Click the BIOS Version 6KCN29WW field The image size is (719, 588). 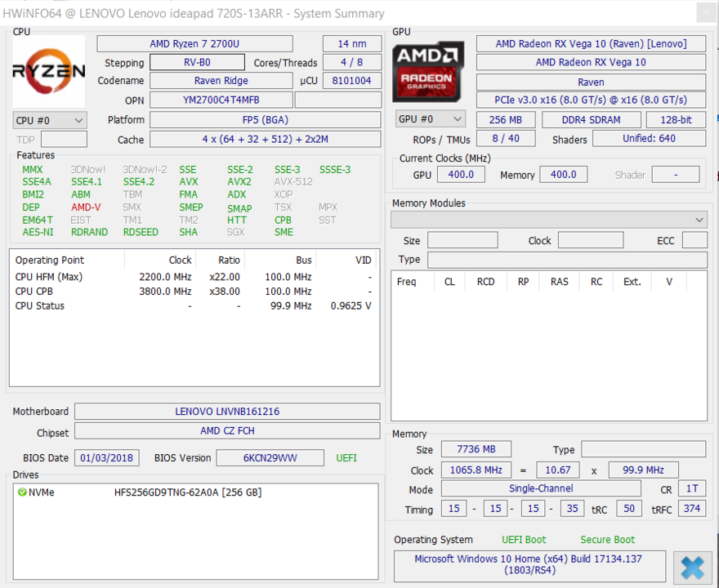pyautogui.click(x=270, y=458)
